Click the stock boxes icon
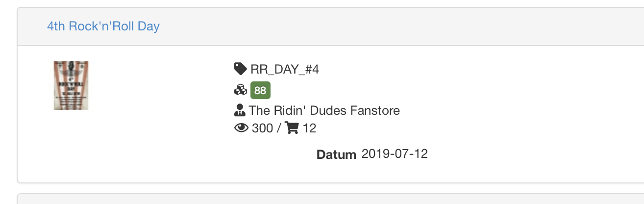The width and height of the screenshot is (644, 204). click(x=241, y=90)
